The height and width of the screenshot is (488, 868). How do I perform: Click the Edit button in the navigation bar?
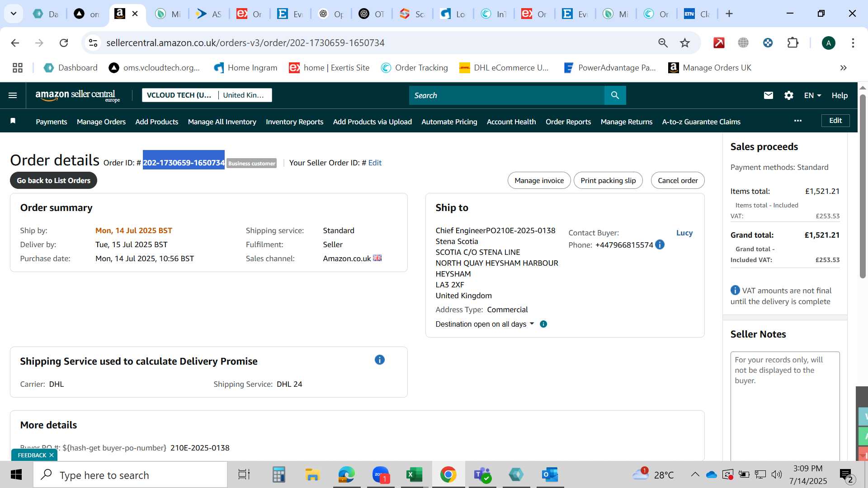(835, 121)
